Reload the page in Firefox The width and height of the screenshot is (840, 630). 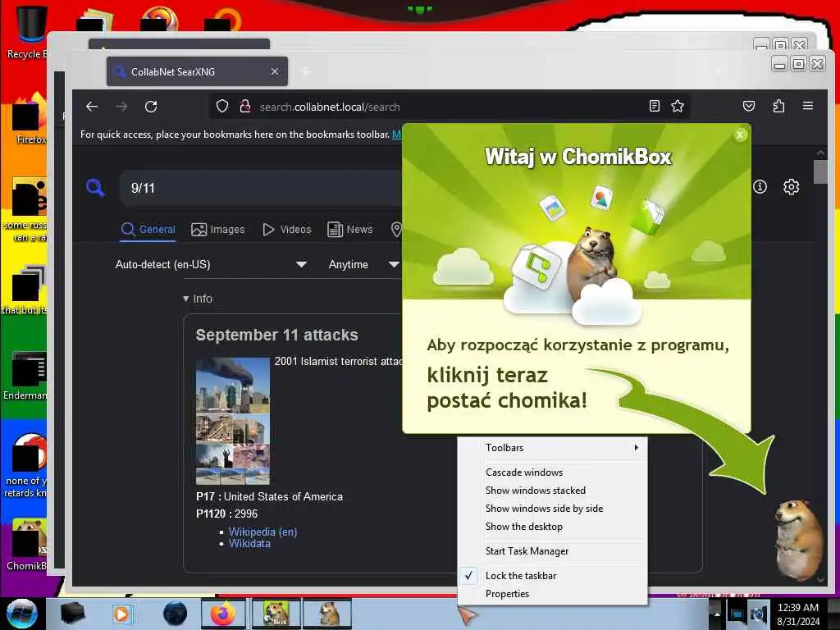click(x=151, y=107)
